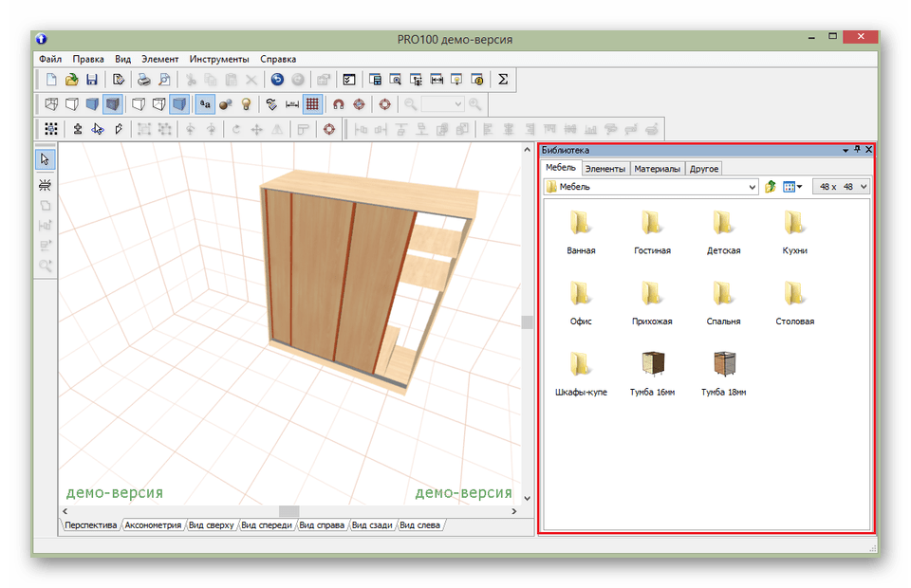
Task: Switch to the Вид спереди view tab
Action: [267, 525]
